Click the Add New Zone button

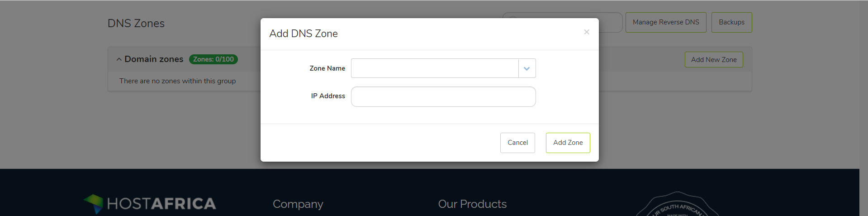coord(714,60)
